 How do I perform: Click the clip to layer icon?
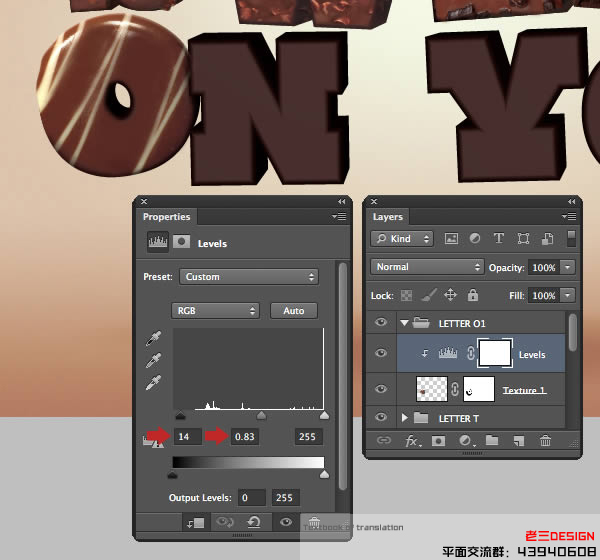197,522
